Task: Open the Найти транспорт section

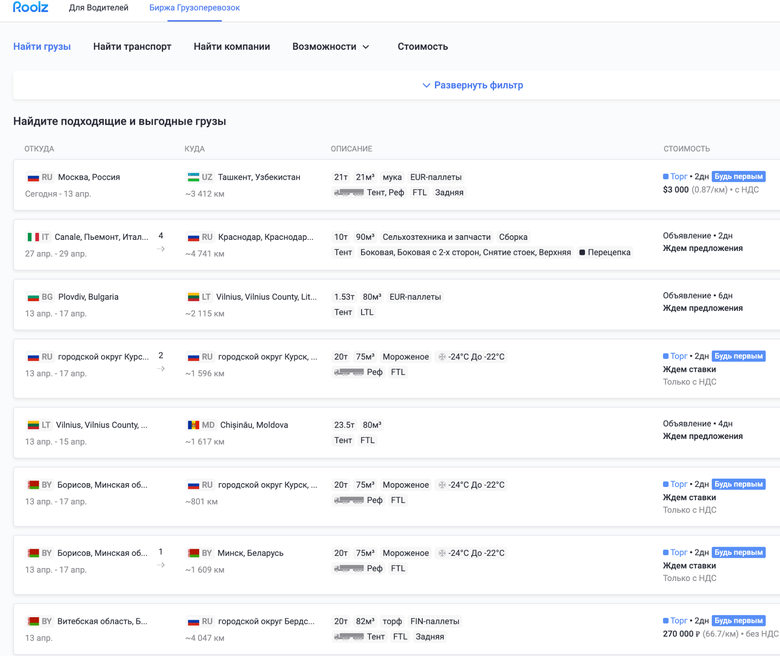Action: point(132,46)
